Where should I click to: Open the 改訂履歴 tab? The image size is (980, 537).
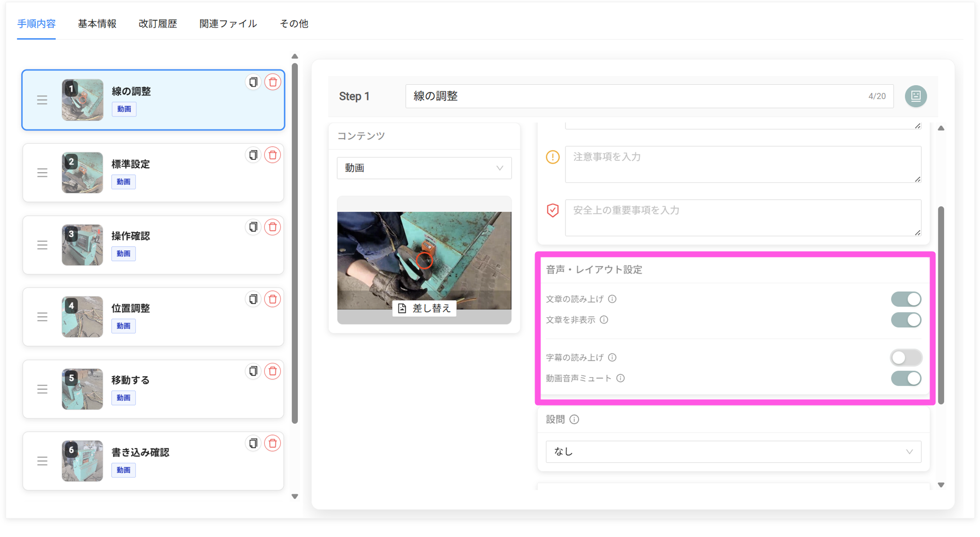tap(158, 24)
